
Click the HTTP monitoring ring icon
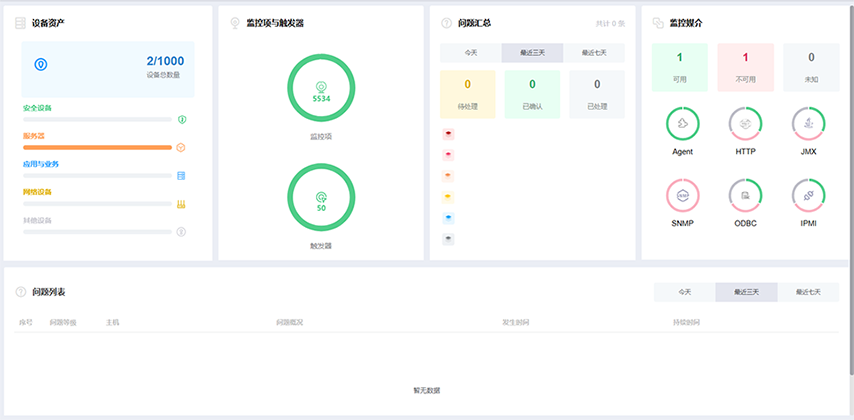click(746, 124)
